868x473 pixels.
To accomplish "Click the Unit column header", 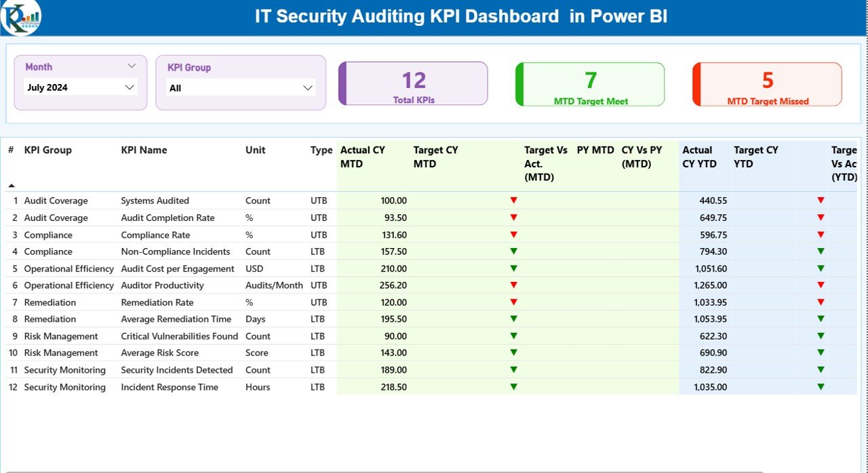I will 254,150.
